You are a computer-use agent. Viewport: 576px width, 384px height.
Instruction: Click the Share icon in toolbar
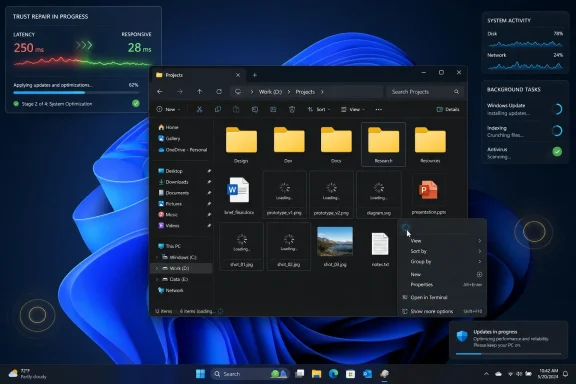coord(273,110)
